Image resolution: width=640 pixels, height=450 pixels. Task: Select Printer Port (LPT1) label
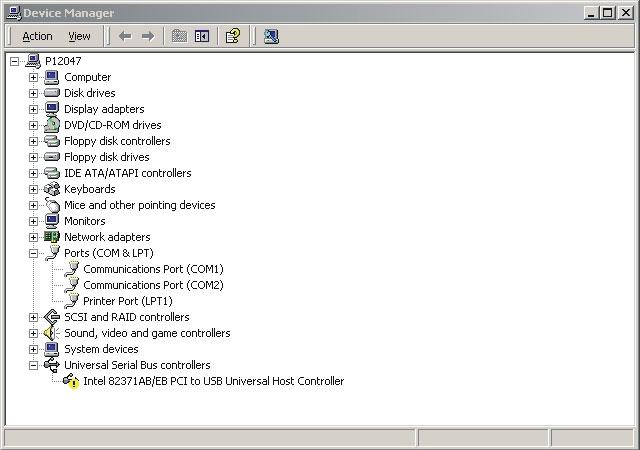coord(128,301)
